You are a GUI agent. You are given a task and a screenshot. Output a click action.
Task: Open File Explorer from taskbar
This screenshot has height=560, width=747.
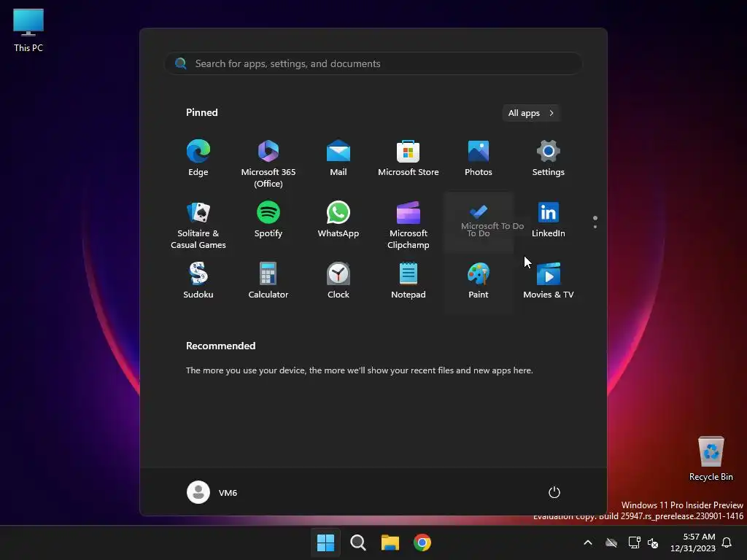(x=390, y=542)
